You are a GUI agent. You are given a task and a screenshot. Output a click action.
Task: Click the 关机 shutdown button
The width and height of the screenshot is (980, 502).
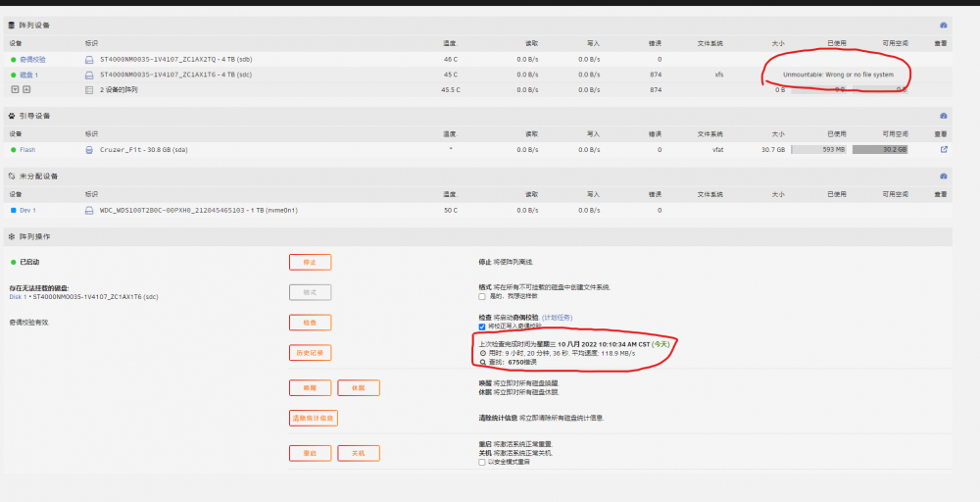(x=359, y=453)
